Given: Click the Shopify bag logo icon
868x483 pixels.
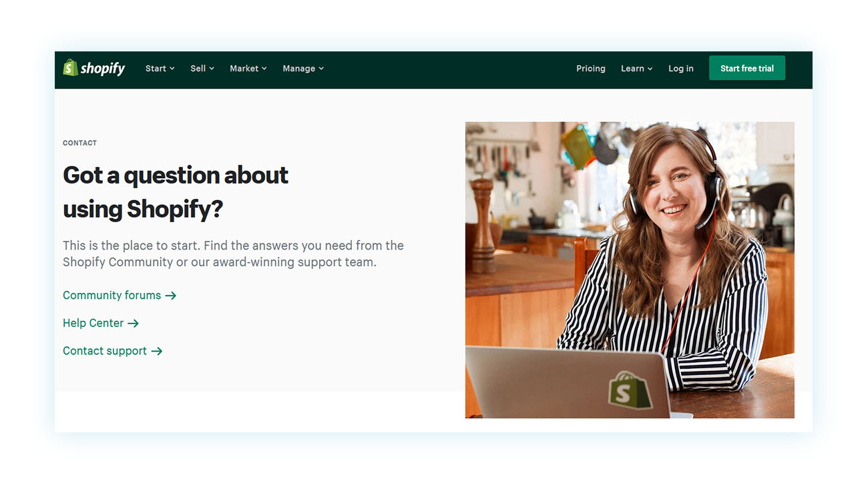Looking at the screenshot, I should coord(70,67).
